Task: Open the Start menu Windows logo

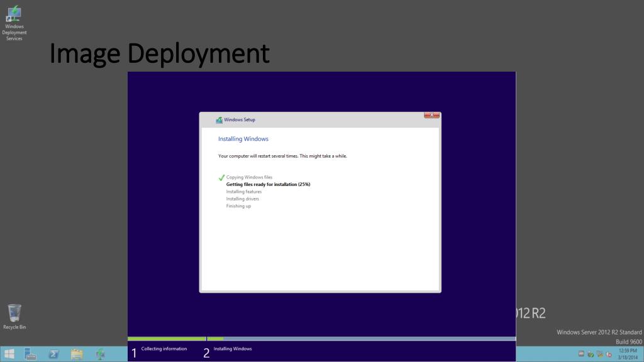Action: click(9, 354)
